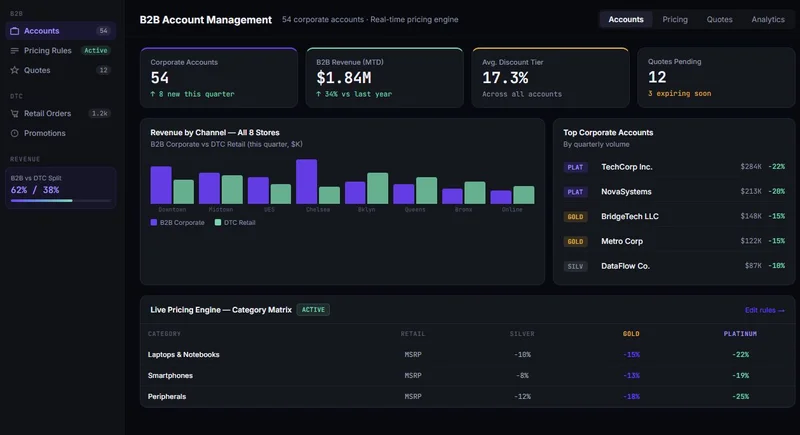Screen dimensions: 800x435
Task: Click the SILV badge next to DataFlow Co.
Action: 575,266
